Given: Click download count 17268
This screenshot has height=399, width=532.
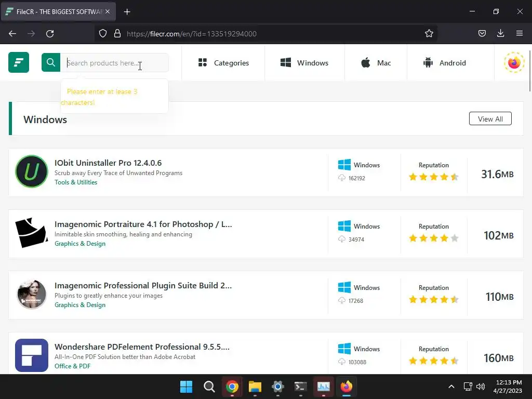Looking at the screenshot, I should (x=355, y=301).
